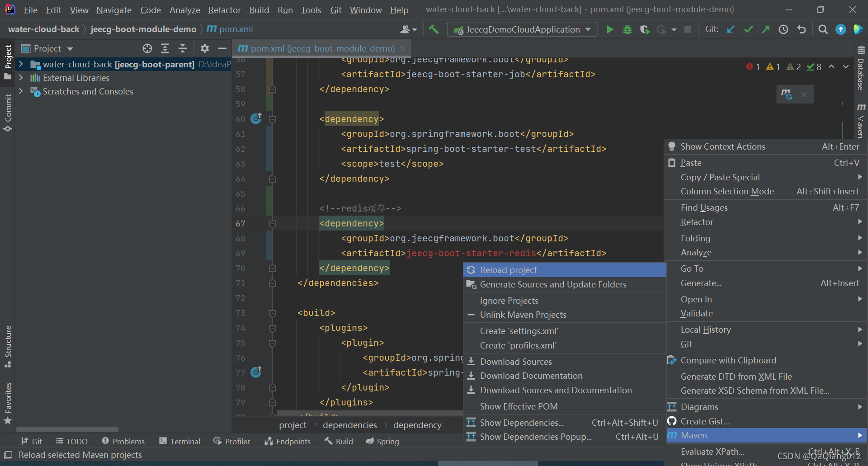Click gutter run icon on line 60

coord(256,118)
